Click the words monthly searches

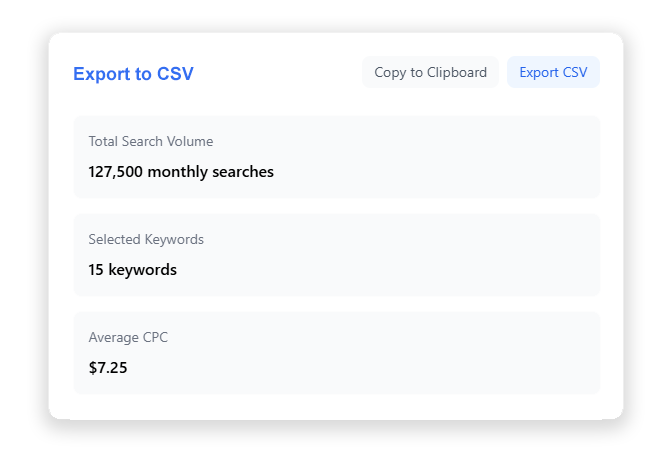(210, 172)
